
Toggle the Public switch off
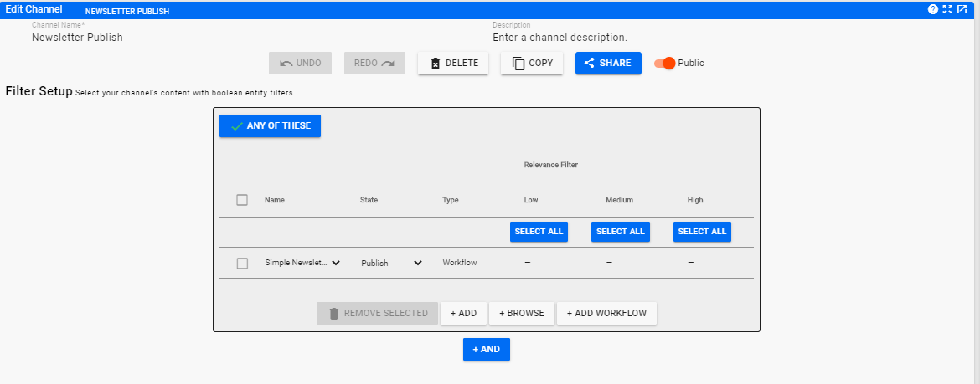pyautogui.click(x=665, y=63)
